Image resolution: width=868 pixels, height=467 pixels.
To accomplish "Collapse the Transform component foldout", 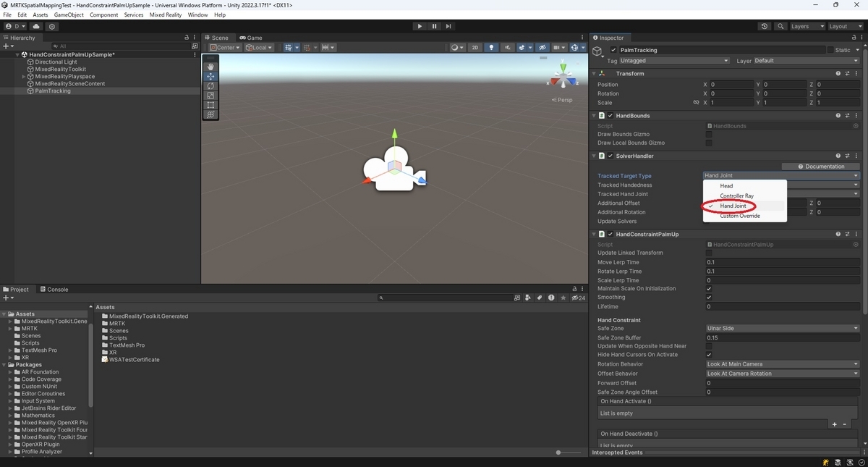I will click(594, 73).
